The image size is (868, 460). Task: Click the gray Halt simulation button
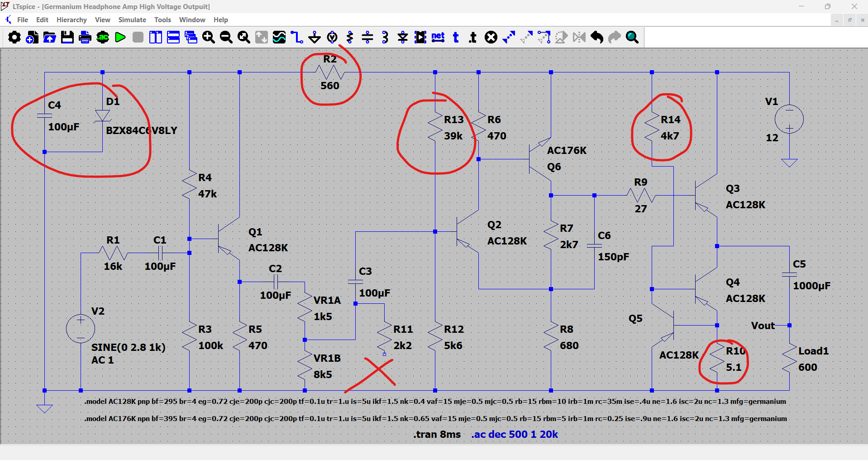tap(138, 37)
